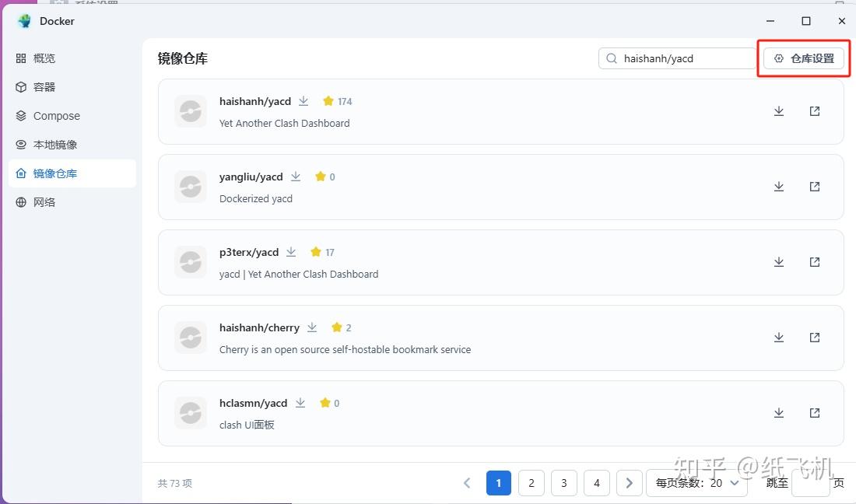Screen dimensions: 856x504
Task: Go to results page 3
Action: click(563, 482)
